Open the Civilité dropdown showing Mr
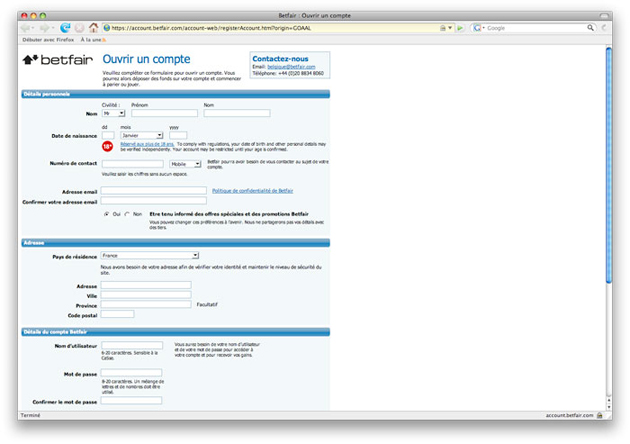 pyautogui.click(x=113, y=114)
